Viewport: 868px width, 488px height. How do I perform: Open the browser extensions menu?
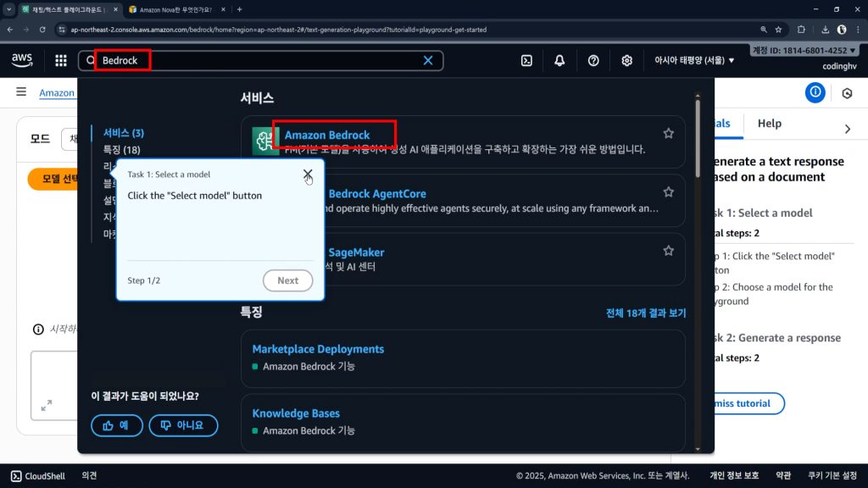tap(801, 30)
